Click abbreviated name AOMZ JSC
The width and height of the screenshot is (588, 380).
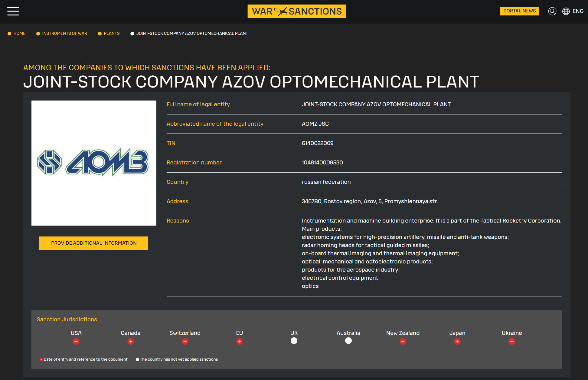tap(315, 124)
